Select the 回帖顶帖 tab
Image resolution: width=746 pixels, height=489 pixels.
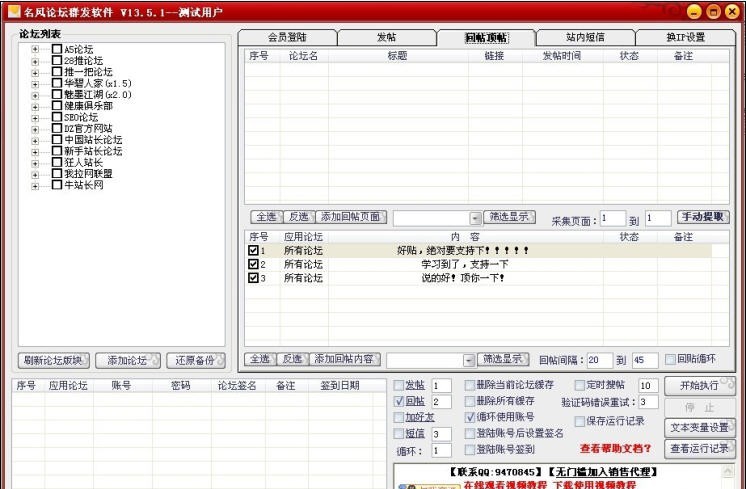click(486, 37)
